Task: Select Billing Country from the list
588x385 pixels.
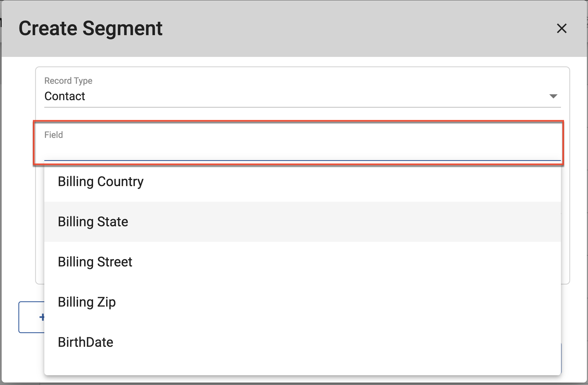Action: point(101,182)
